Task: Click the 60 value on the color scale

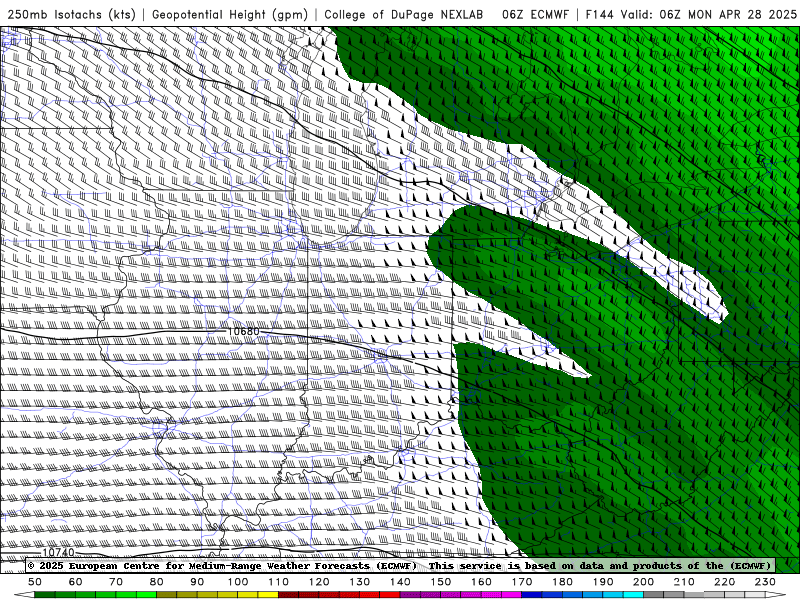Action: pos(76,582)
